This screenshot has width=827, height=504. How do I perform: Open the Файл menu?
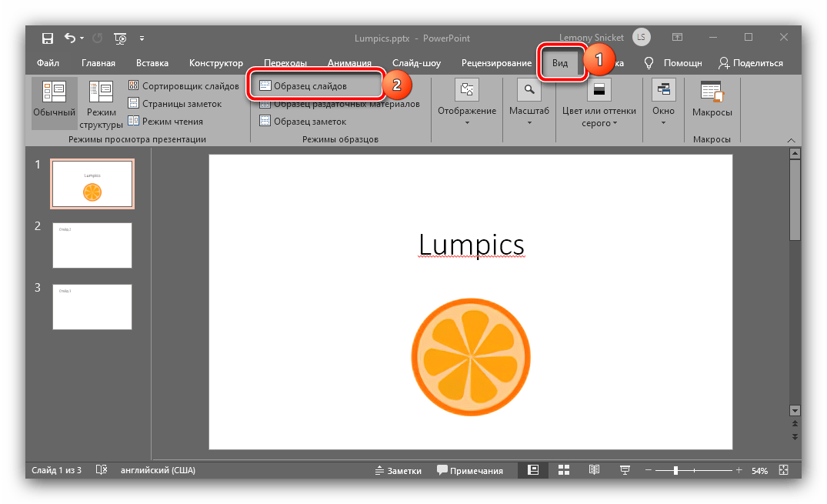point(48,63)
